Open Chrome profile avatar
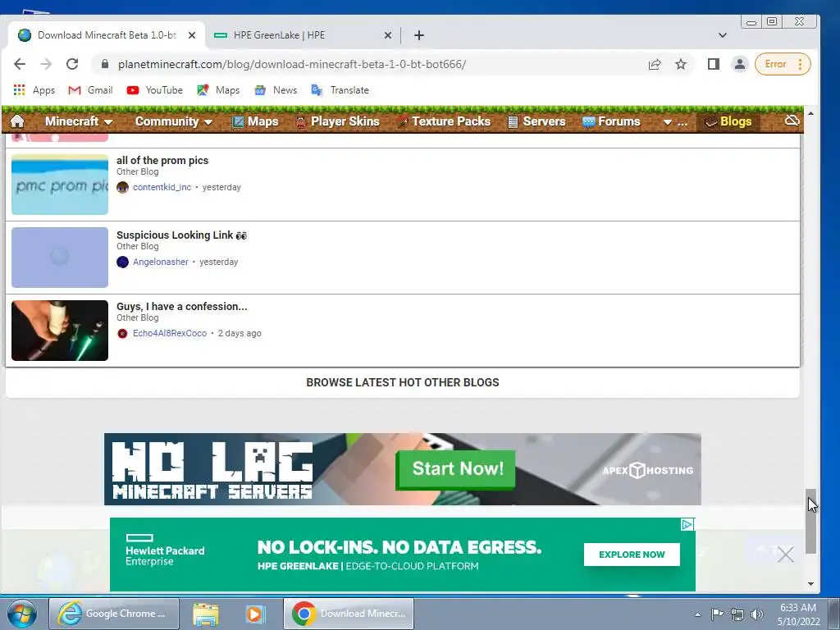 (740, 64)
